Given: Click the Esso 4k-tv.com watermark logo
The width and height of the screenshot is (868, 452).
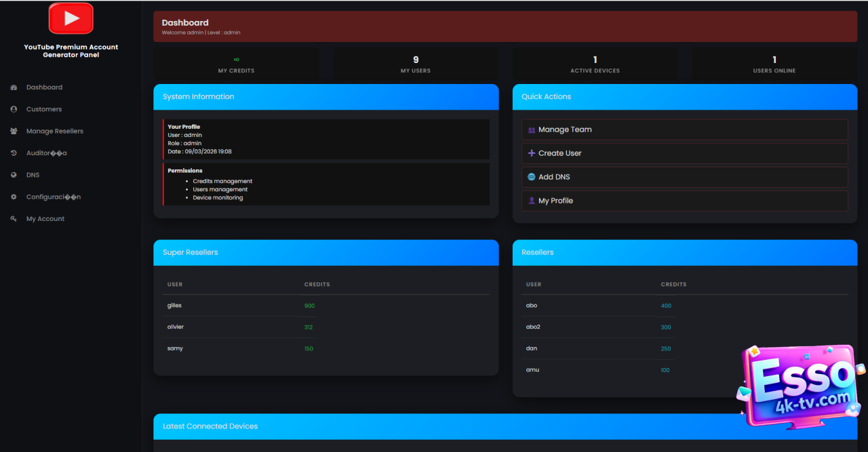Looking at the screenshot, I should point(800,386).
